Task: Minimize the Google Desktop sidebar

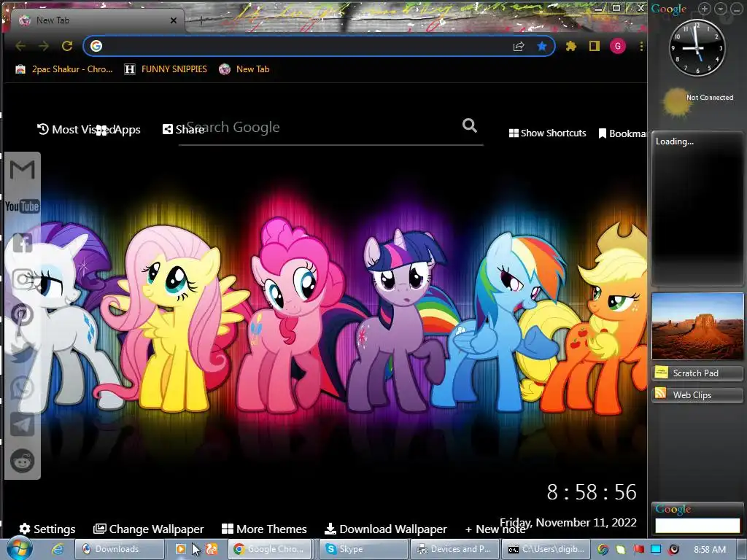Action: tap(735, 9)
